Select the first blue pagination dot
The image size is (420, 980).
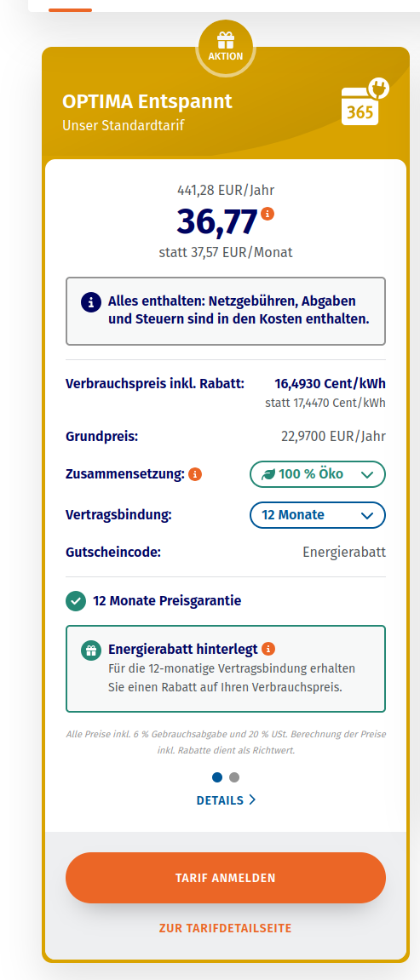coord(217,777)
